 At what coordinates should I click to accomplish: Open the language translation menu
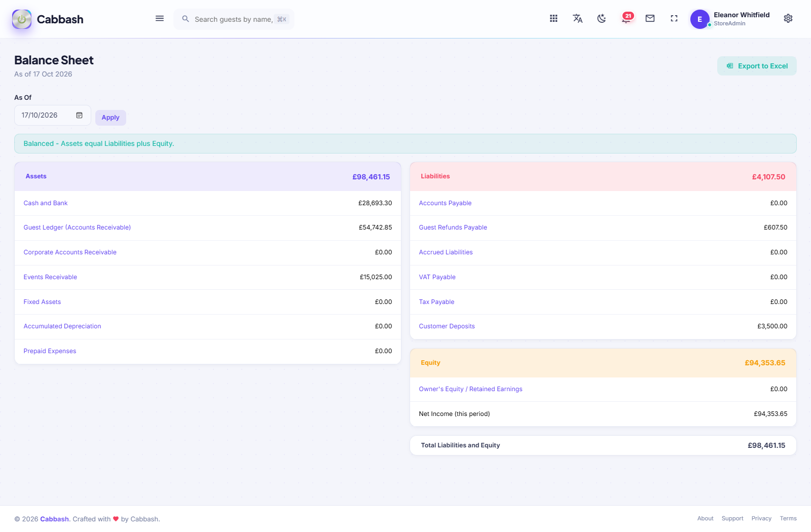[577, 19]
